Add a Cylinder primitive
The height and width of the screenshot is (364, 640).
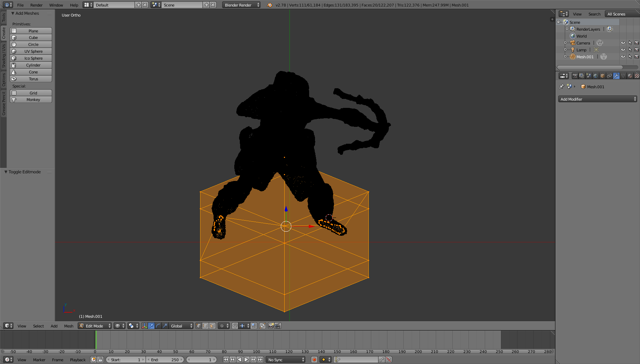pyautogui.click(x=31, y=65)
